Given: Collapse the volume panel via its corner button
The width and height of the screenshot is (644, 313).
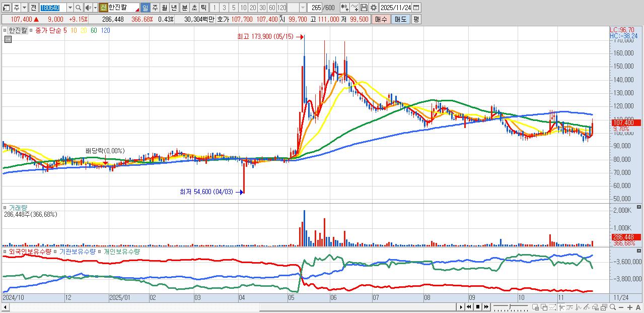Looking at the screenshot, I should [x=639, y=207].
